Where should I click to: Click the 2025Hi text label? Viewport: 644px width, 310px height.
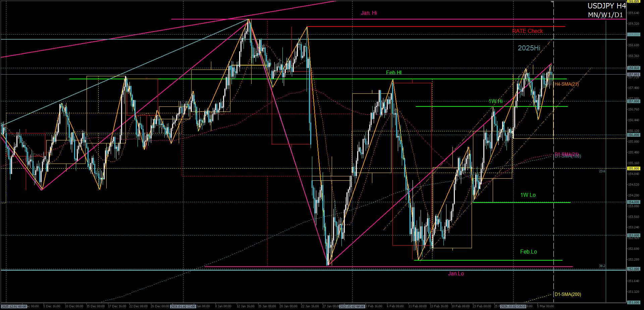[x=529, y=48]
